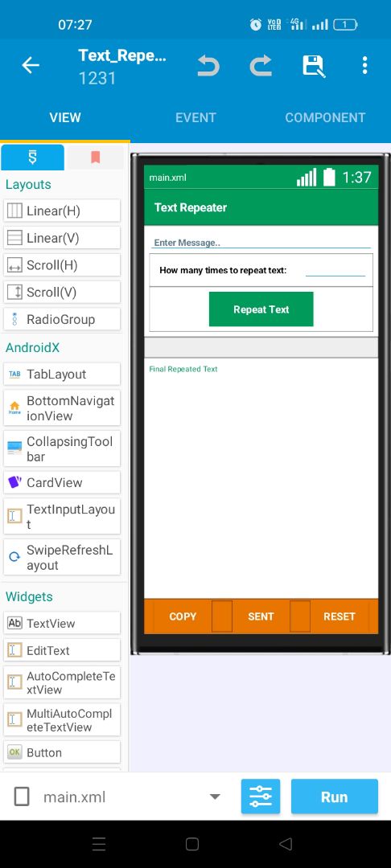Image resolution: width=391 pixels, height=868 pixels.
Task: Select the COPY button in preview
Action: click(183, 616)
